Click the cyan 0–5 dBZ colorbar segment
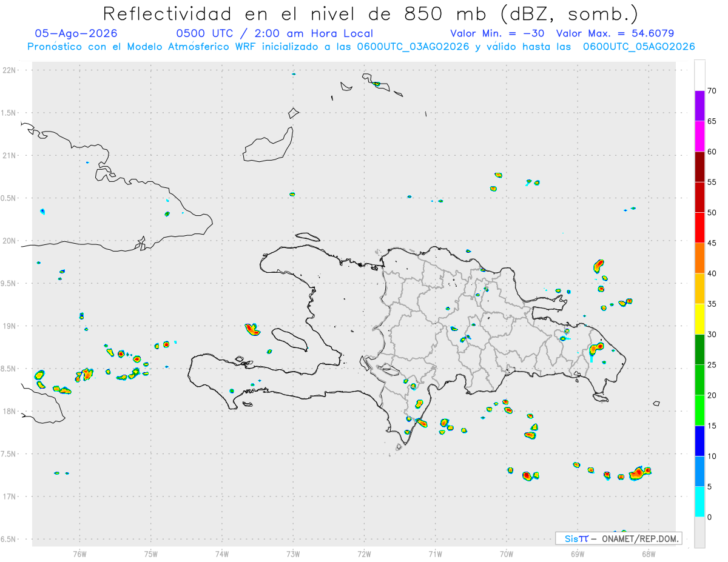Viewport: 728px width, 562px height. [x=699, y=502]
